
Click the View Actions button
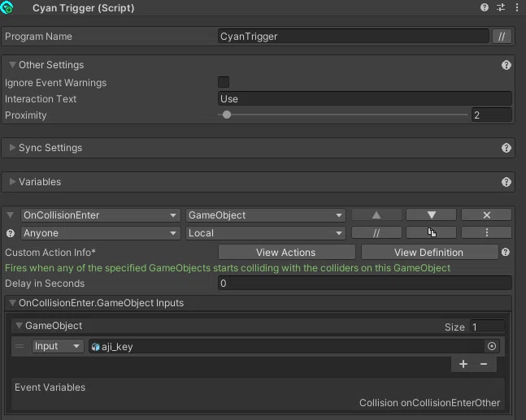pyautogui.click(x=286, y=253)
